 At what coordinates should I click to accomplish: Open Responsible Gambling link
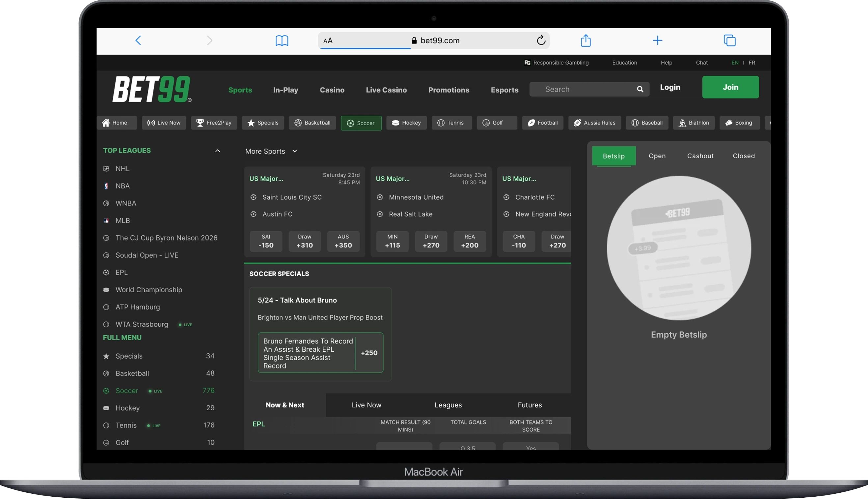click(556, 63)
